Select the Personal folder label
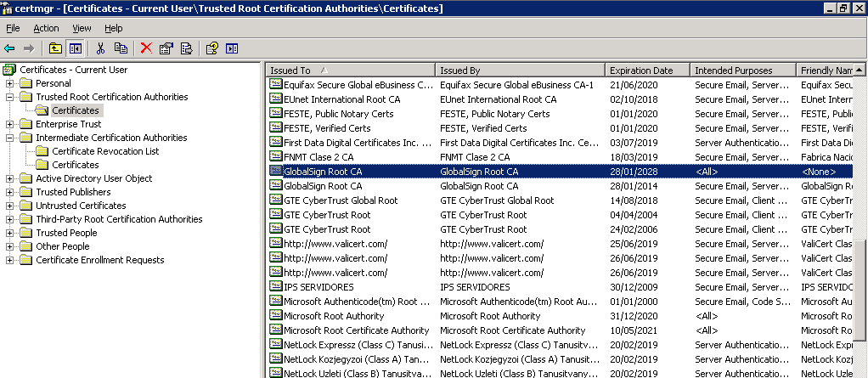 coord(54,83)
